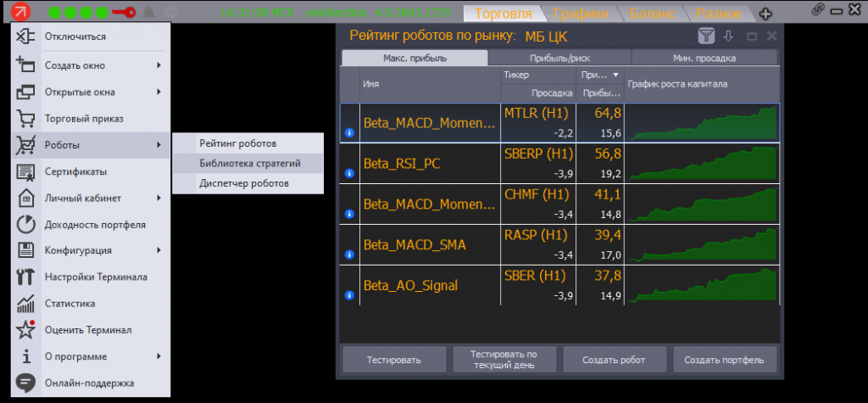
Task: Click the paperclip pin icon at top right
Action: click(x=818, y=11)
